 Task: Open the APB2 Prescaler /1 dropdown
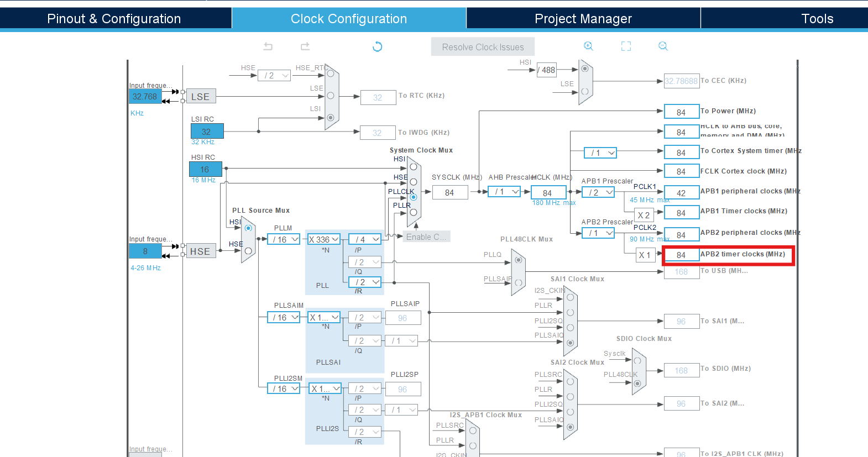coord(598,233)
